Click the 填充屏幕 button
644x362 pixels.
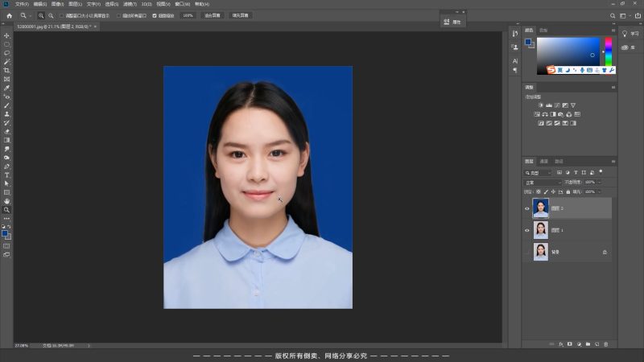tap(240, 15)
